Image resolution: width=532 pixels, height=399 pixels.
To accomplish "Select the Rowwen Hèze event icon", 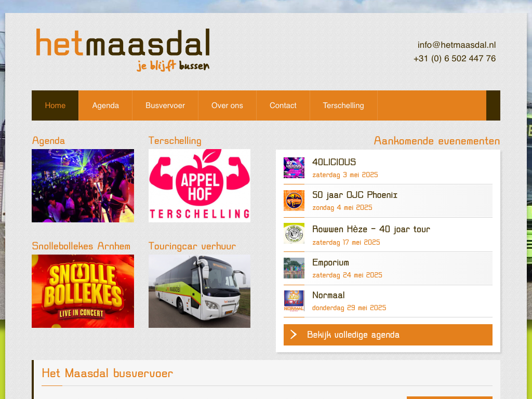I will (x=294, y=233).
